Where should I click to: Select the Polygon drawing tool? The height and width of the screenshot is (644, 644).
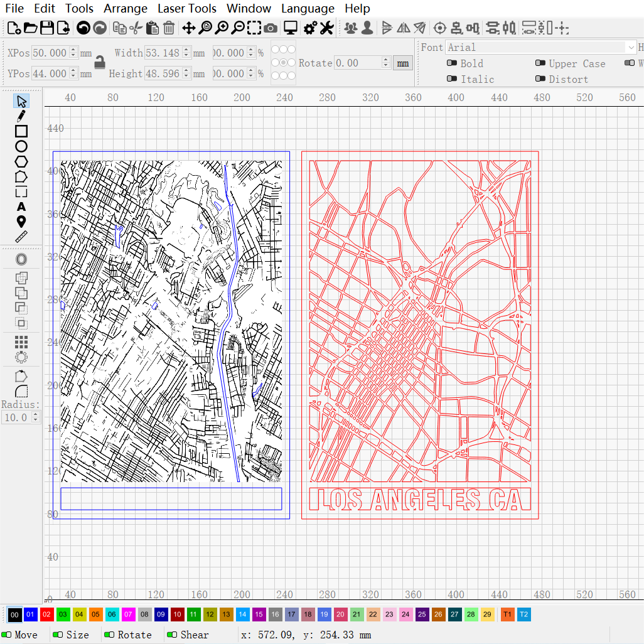21,161
